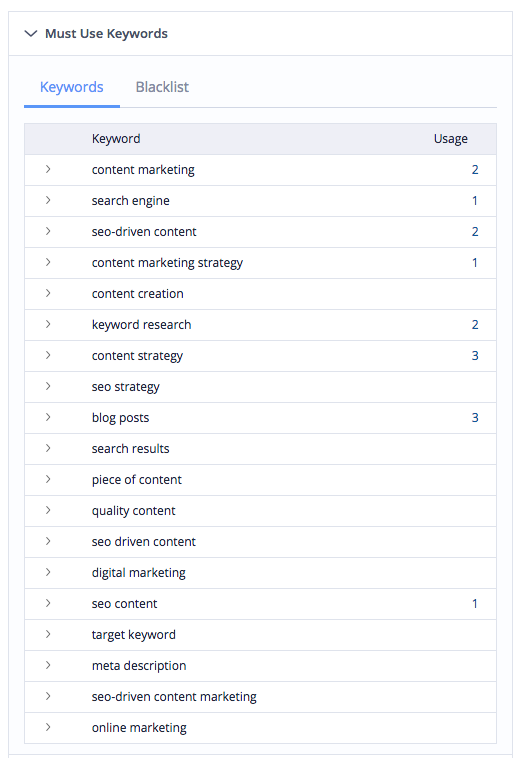Expand the blog posts row chevron
The image size is (518, 758).
point(48,417)
